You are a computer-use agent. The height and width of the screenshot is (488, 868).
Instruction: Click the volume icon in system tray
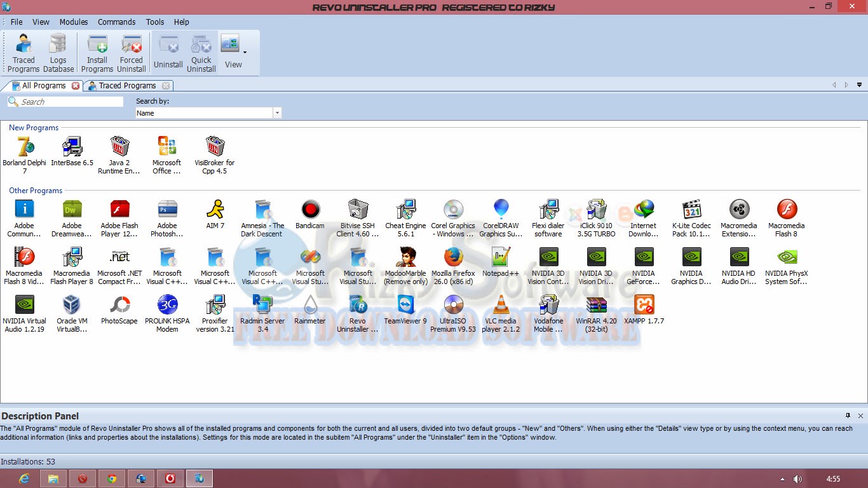coord(797,478)
